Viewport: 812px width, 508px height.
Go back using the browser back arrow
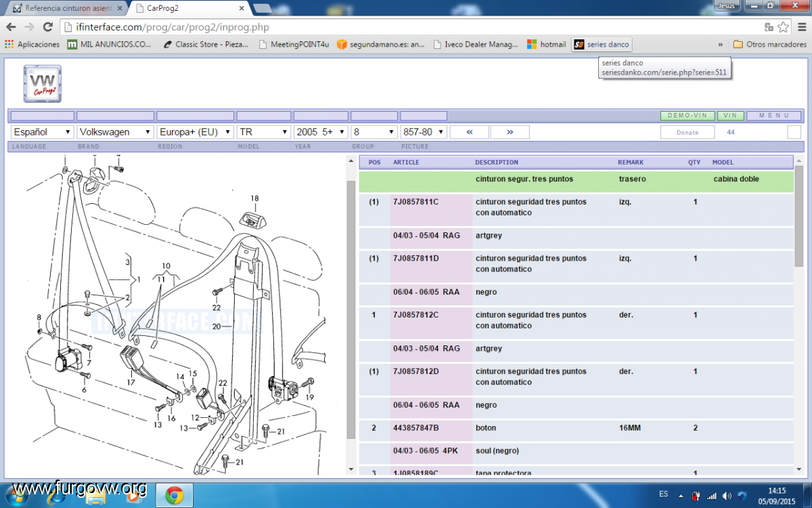(11, 27)
